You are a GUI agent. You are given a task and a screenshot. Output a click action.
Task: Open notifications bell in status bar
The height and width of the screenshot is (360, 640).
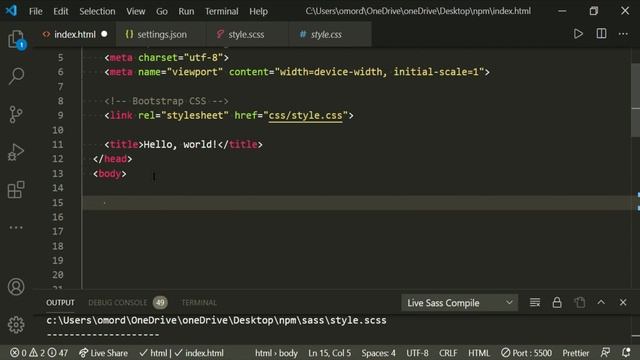click(626, 353)
